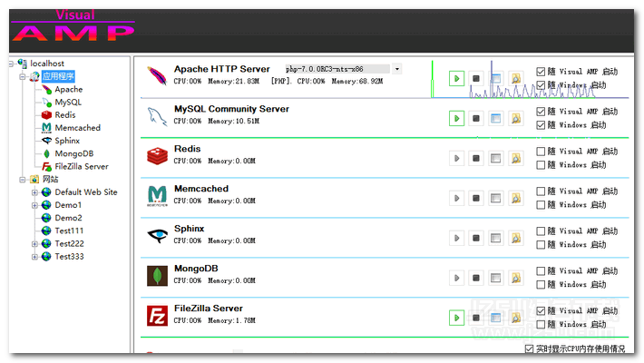Disable MySQL start with Windows
The image size is (644, 363).
(x=541, y=125)
